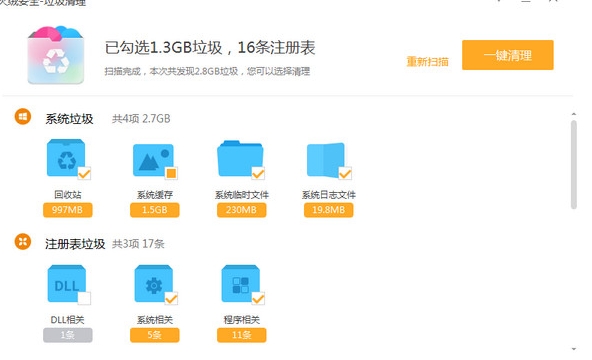
Task: Click the 系统临时文件 label
Action: [242, 195]
